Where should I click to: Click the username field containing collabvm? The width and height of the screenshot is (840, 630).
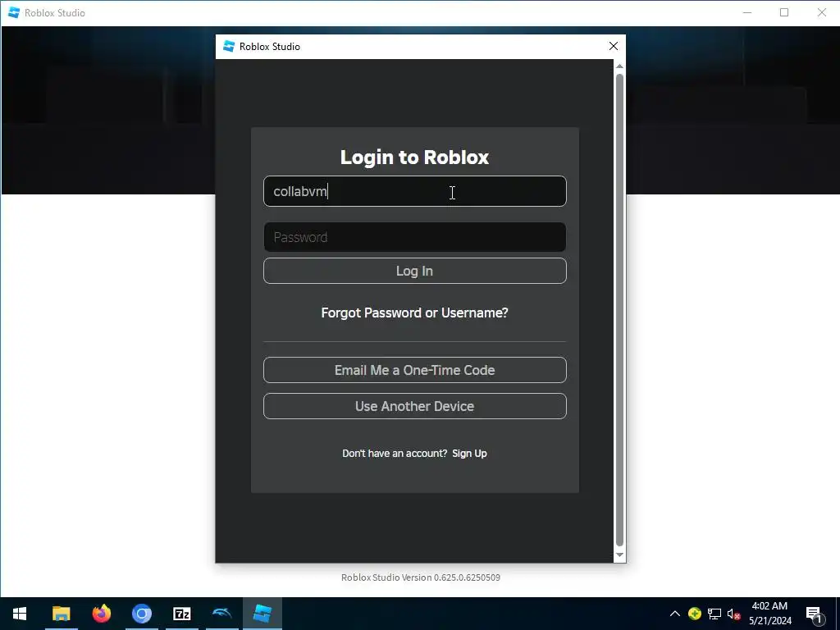pos(414,191)
